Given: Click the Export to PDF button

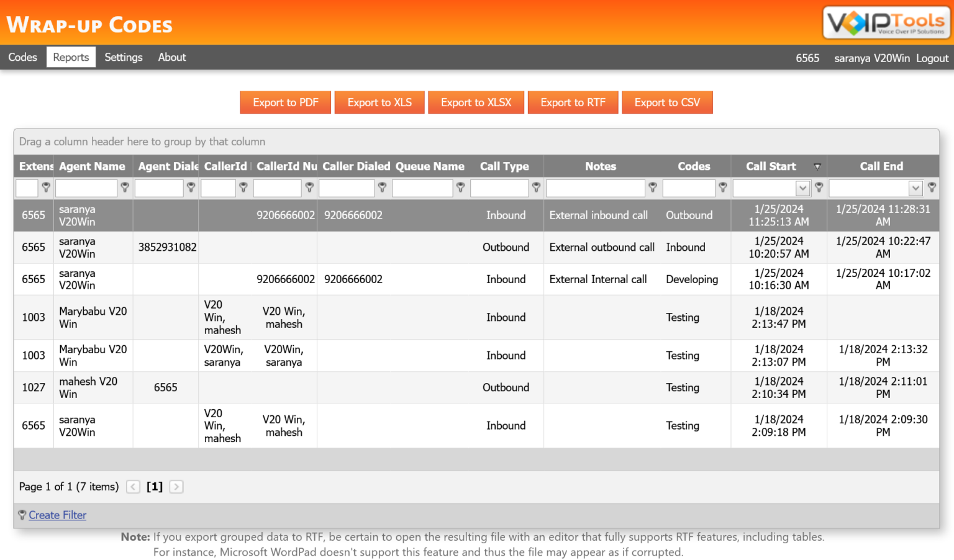Looking at the screenshot, I should point(285,102).
